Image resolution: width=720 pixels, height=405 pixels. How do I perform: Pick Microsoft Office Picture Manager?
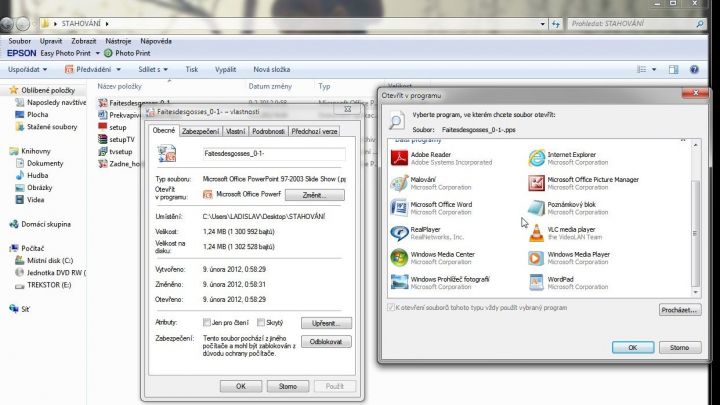coord(583,183)
